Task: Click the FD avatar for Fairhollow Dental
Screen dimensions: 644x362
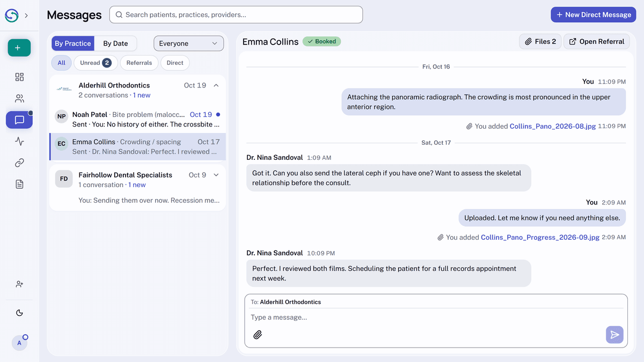Action: point(64,179)
